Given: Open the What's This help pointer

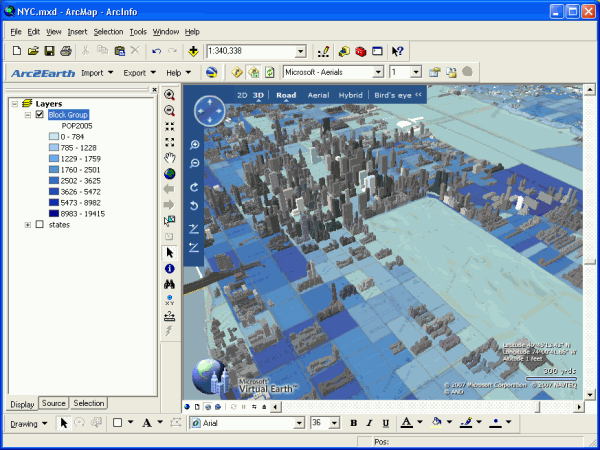Looking at the screenshot, I should click(398, 51).
